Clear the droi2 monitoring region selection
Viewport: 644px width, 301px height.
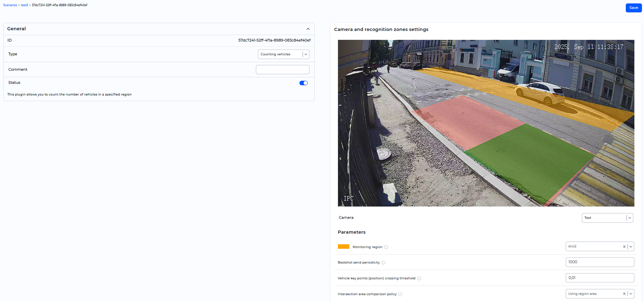pyautogui.click(x=624, y=247)
